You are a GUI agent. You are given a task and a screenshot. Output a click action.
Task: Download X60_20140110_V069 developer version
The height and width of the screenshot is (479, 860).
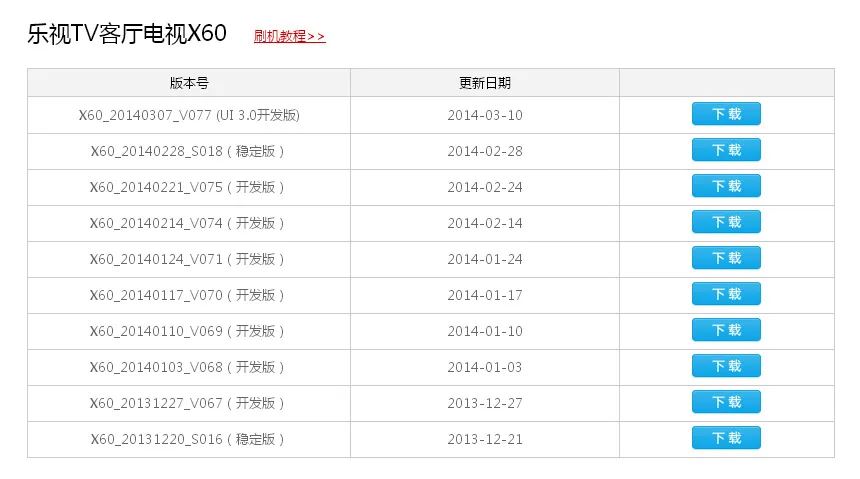point(726,330)
